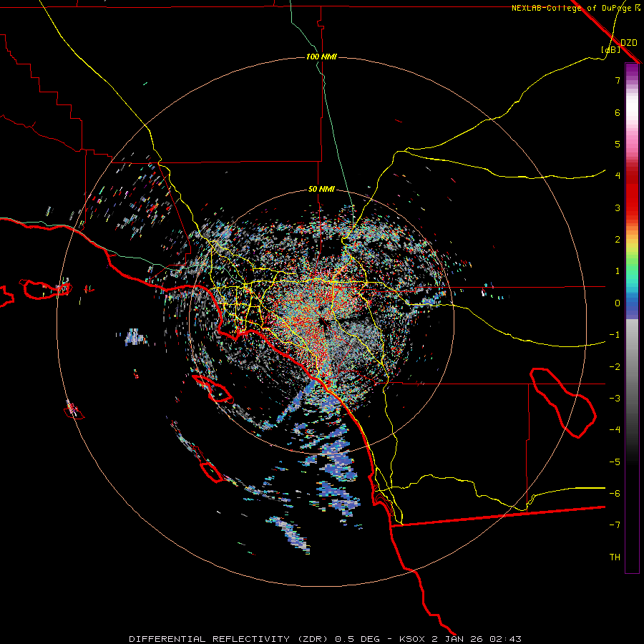This screenshot has width=644, height=644.
Task: Click the [dB] unit label
Action: pyautogui.click(x=611, y=50)
